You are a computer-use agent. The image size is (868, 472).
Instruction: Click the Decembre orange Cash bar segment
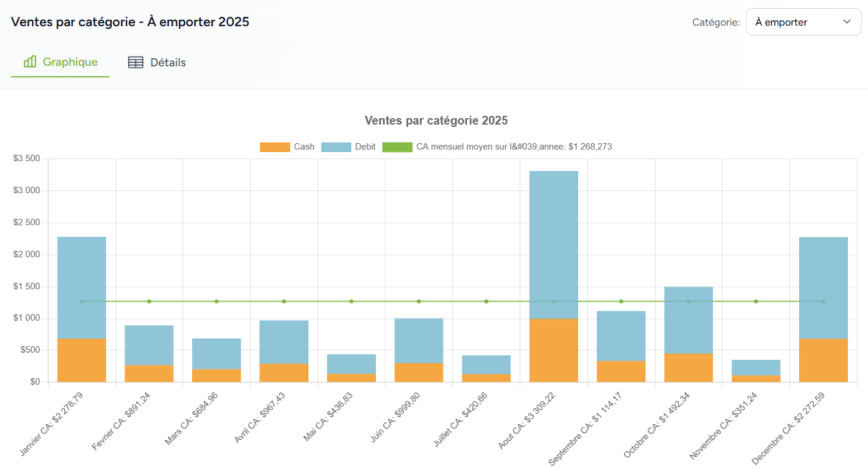[823, 360]
